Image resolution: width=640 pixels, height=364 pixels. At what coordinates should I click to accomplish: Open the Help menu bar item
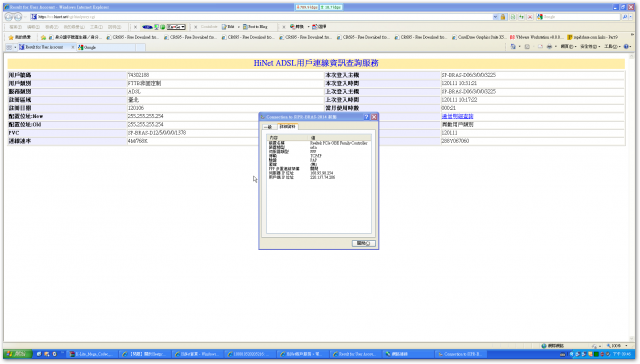[x=114, y=27]
